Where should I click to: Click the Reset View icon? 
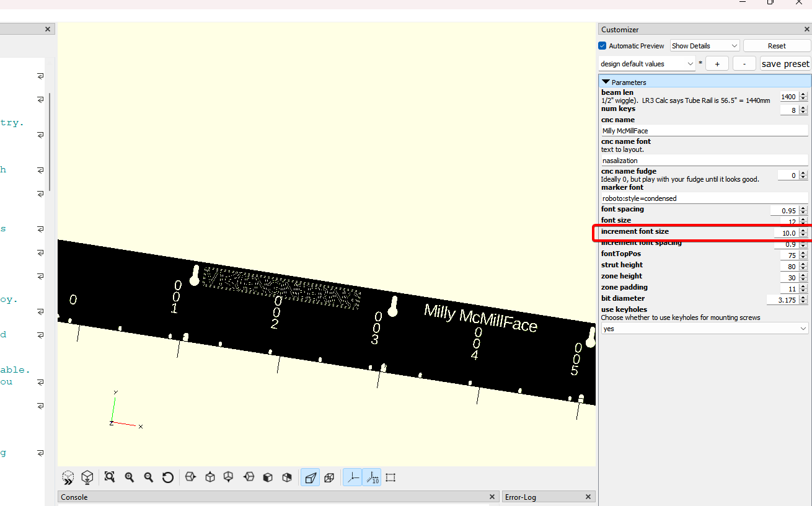pos(167,477)
